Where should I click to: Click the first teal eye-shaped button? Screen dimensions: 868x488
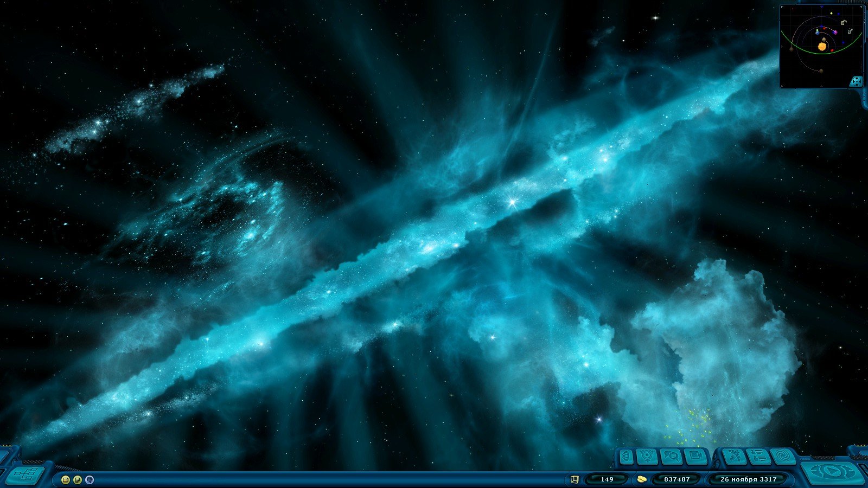tap(627, 457)
